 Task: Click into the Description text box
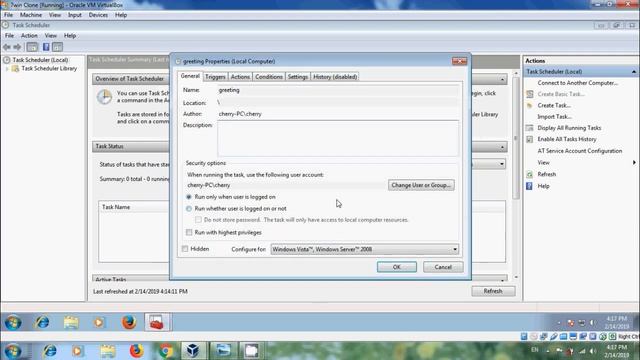[x=338, y=138]
